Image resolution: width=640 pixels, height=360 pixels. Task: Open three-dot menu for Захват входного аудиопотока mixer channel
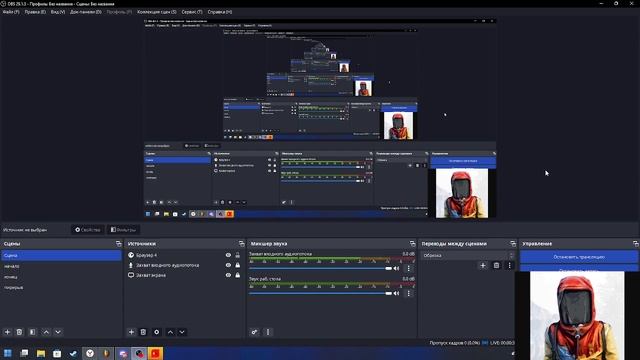coord(409,268)
